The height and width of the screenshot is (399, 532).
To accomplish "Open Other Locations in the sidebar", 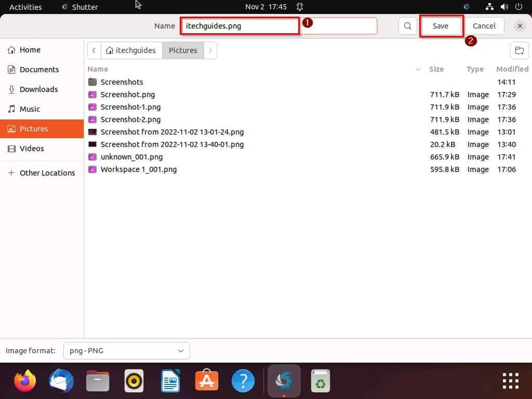I will pos(42,172).
